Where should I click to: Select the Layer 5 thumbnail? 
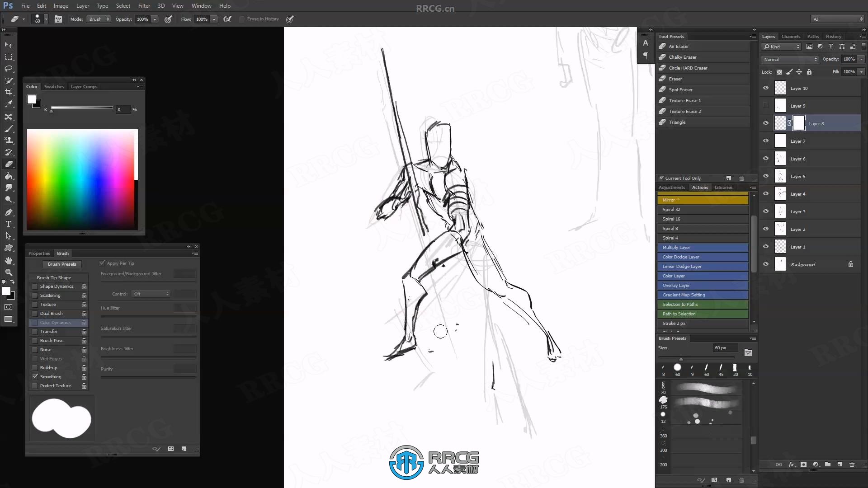[780, 176]
